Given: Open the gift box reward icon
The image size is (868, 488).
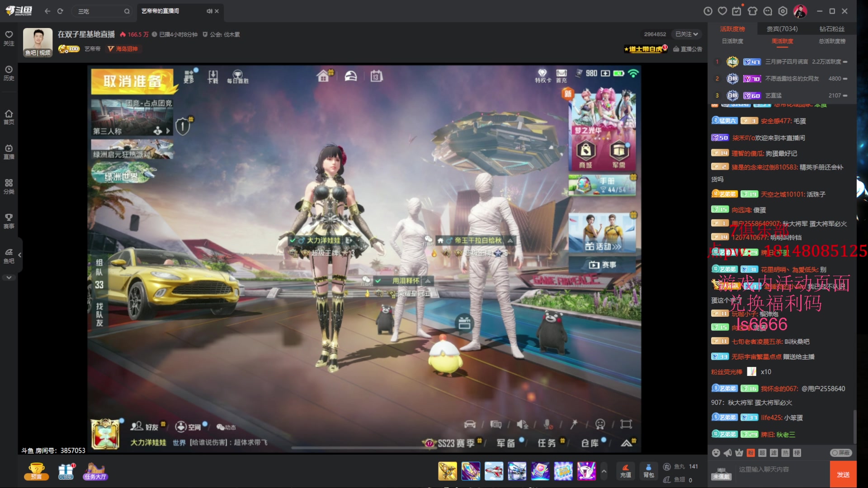Looking at the screenshot, I should 66,471.
